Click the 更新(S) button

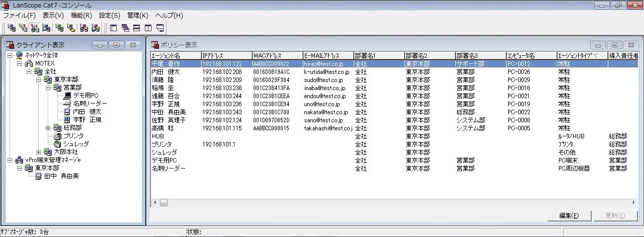coord(615,216)
